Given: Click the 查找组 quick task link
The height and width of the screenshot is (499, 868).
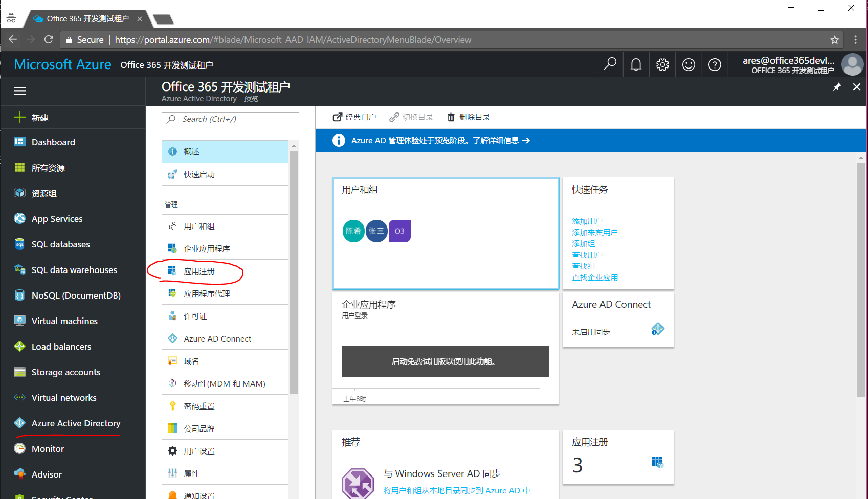Looking at the screenshot, I should point(584,266).
